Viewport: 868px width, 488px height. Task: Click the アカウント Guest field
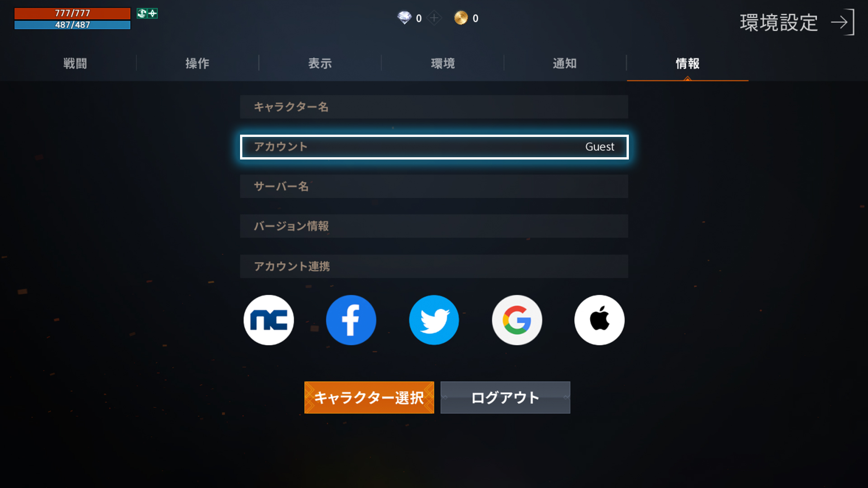tap(434, 146)
